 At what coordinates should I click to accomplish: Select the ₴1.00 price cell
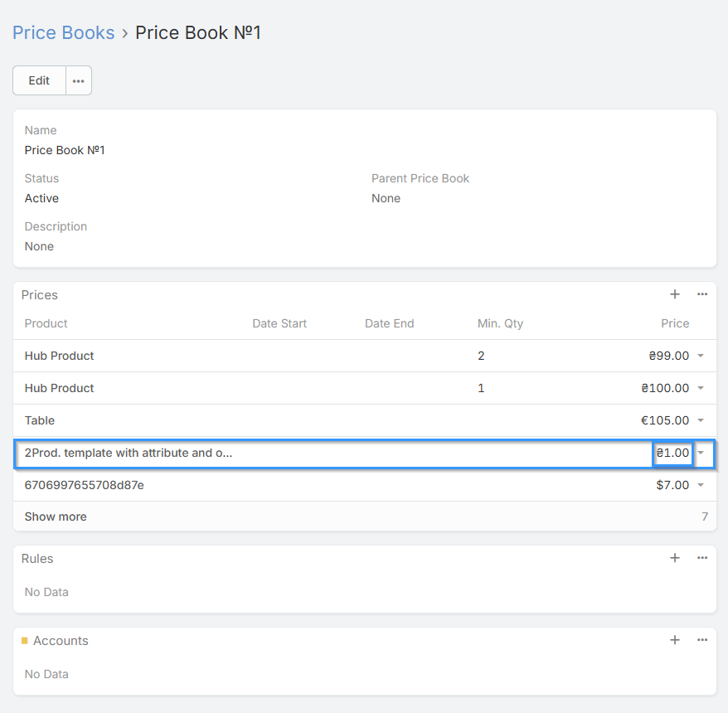coord(672,453)
